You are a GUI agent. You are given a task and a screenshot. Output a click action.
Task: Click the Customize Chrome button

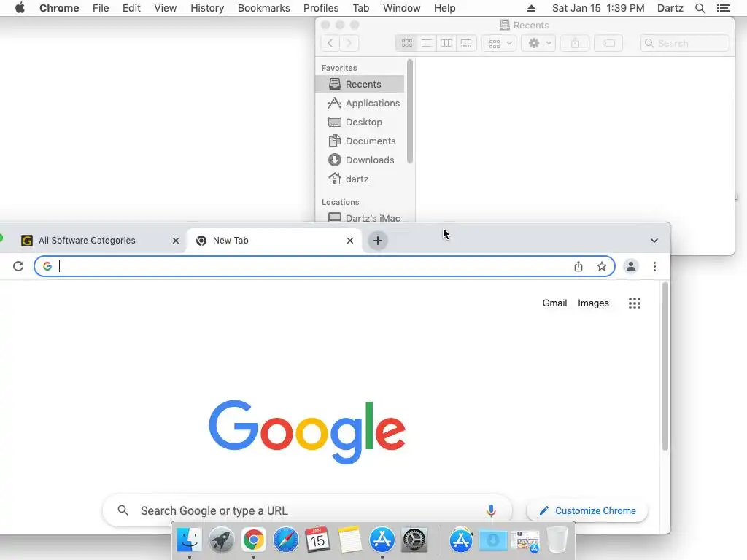[x=587, y=510]
